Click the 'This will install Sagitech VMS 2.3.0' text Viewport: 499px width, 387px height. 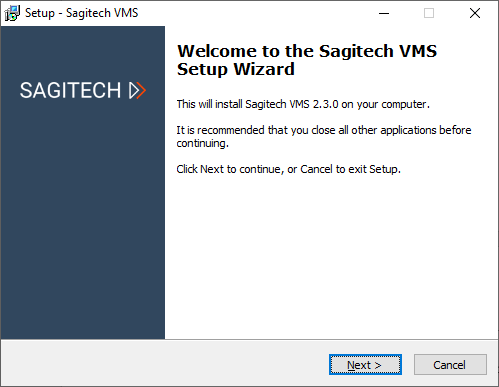pyautogui.click(x=303, y=104)
